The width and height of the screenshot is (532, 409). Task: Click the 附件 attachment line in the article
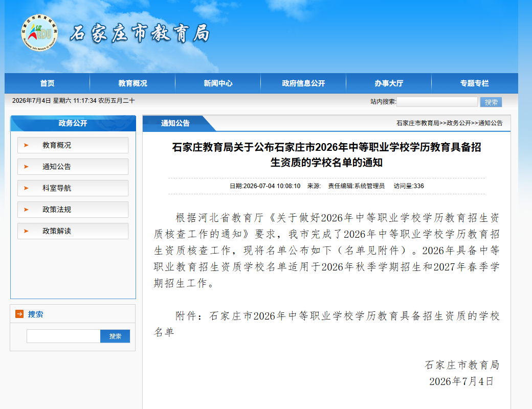(326, 324)
